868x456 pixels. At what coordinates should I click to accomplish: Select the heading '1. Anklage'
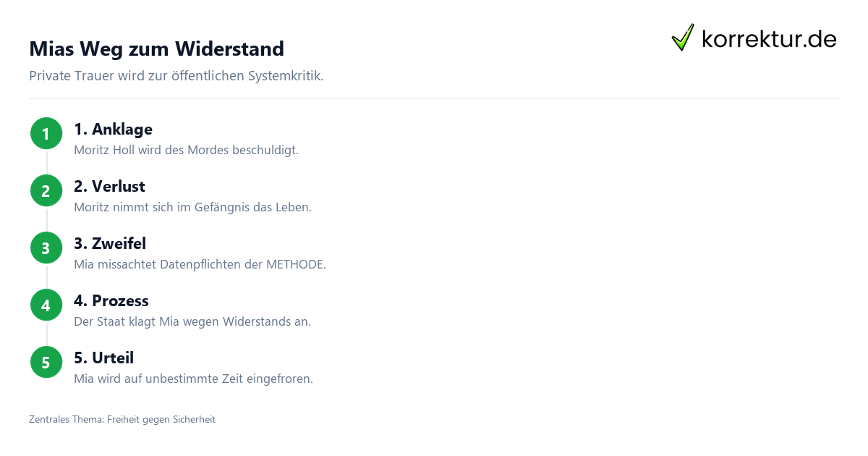coord(113,130)
